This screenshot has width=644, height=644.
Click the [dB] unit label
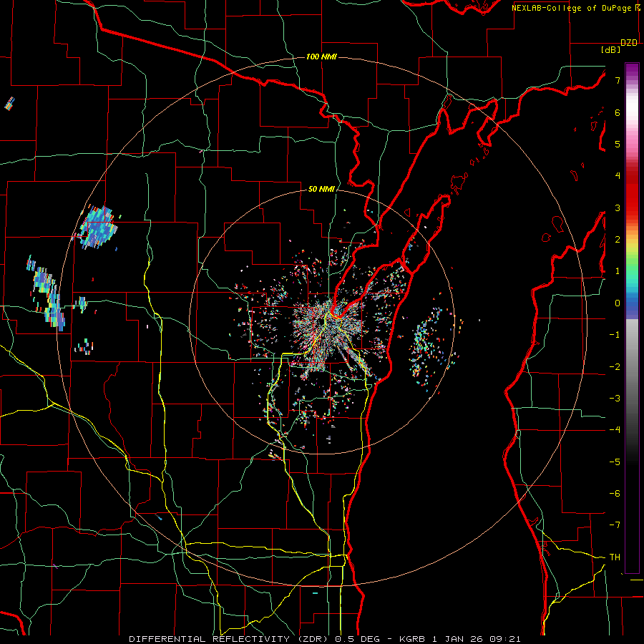point(611,49)
